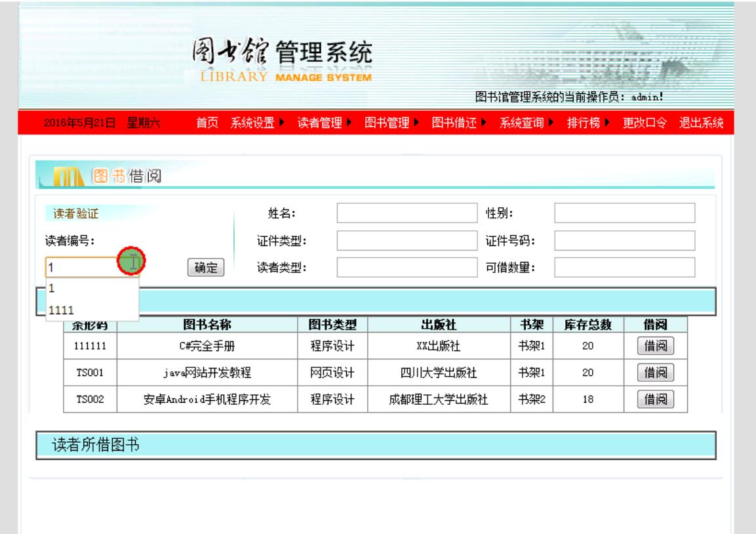Select the 读者类型 field
Viewport: 756px width, 534px height.
point(407,267)
